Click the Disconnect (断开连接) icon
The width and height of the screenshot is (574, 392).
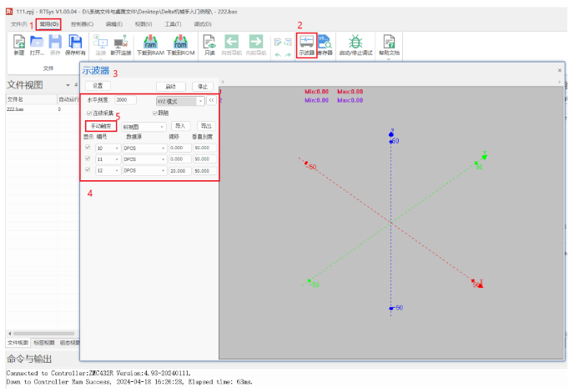[x=121, y=42]
